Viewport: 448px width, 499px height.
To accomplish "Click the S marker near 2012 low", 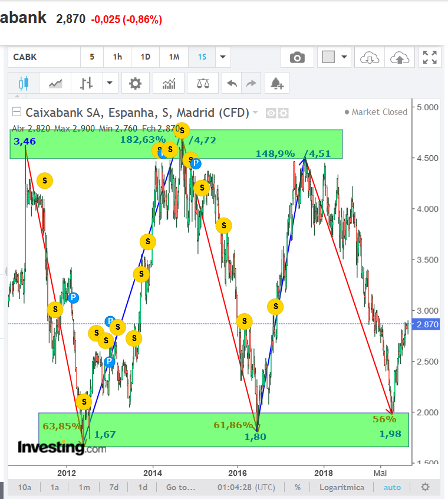I will 84,402.
